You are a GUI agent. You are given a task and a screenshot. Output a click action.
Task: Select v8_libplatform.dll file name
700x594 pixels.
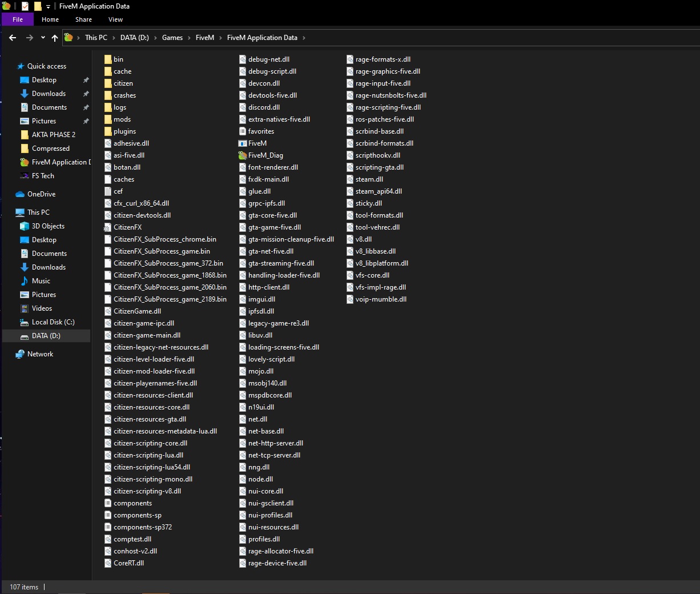tap(382, 263)
